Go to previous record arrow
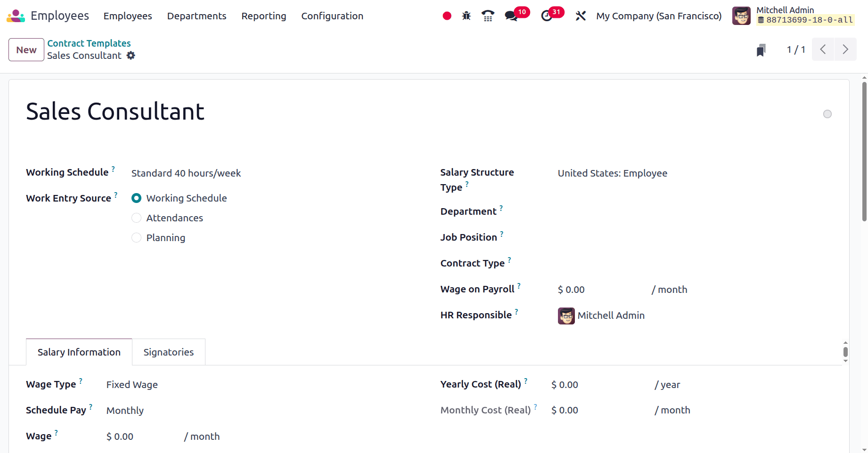 click(823, 49)
